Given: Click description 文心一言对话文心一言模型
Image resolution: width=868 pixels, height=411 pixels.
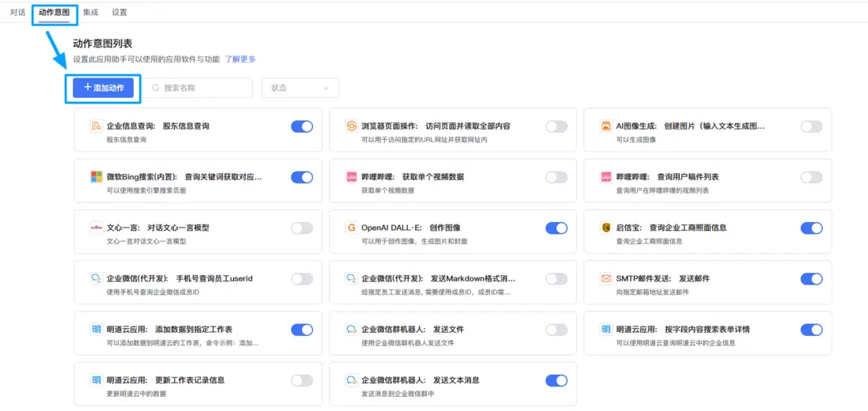Looking at the screenshot, I should point(146,242).
